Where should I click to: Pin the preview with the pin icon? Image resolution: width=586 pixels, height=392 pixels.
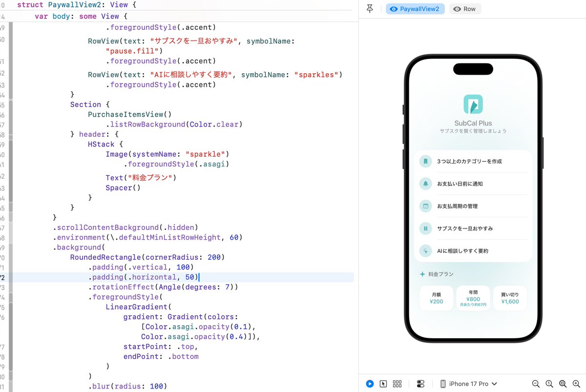[x=370, y=9]
